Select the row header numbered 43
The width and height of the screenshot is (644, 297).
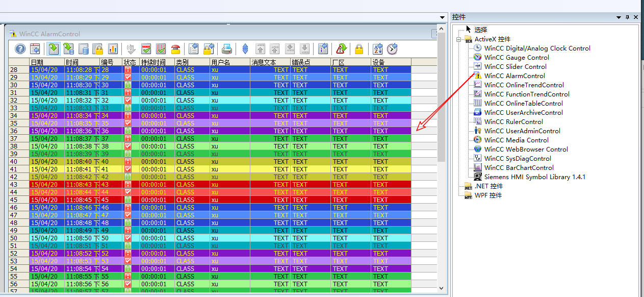click(x=19, y=185)
